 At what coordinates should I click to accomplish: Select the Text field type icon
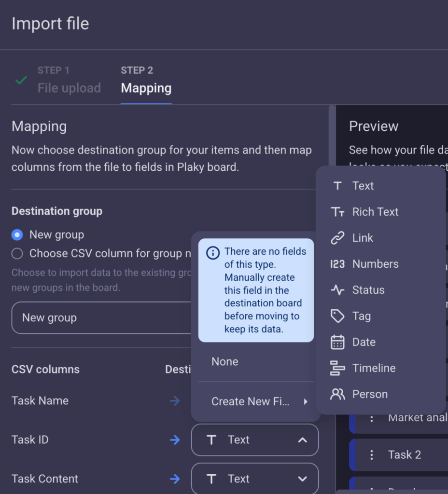[338, 186]
